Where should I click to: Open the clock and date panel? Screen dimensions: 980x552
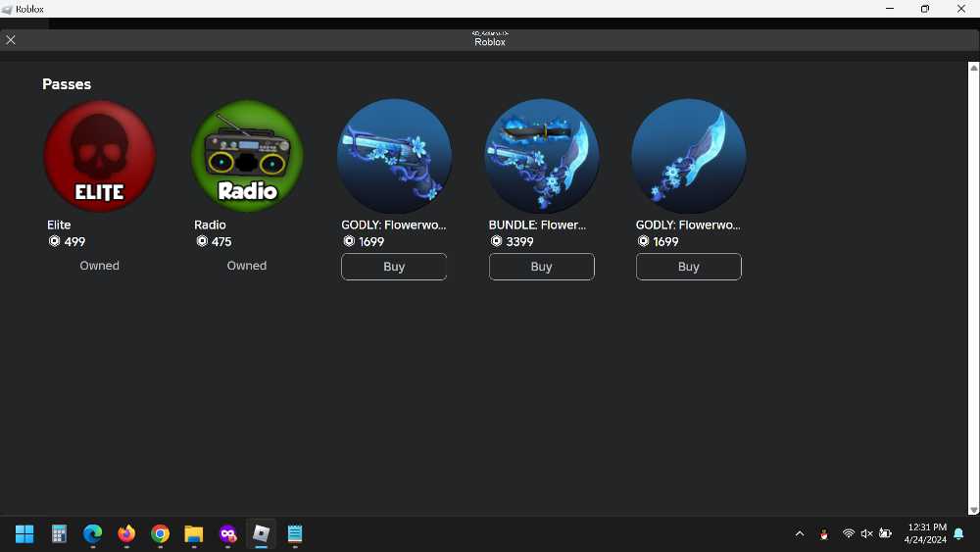(x=925, y=534)
